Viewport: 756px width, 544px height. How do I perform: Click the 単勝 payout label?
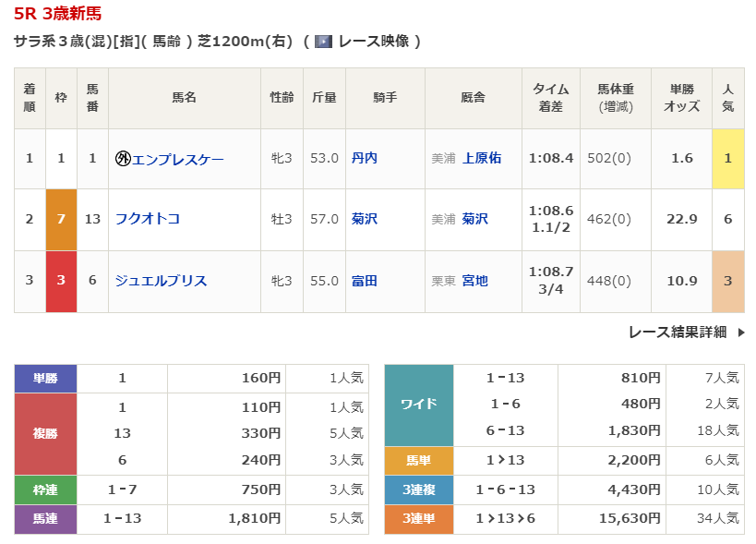45,378
